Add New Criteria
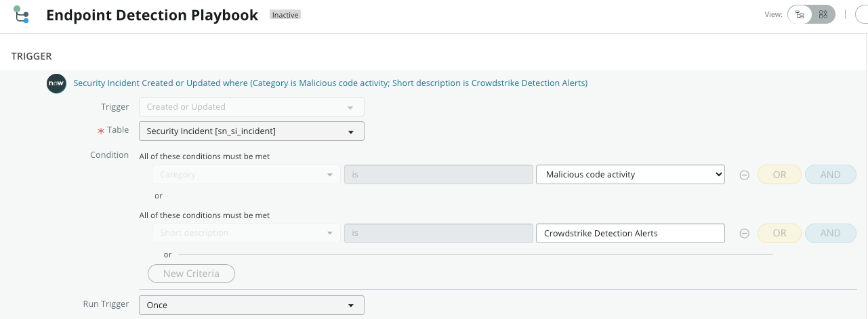 click(191, 274)
